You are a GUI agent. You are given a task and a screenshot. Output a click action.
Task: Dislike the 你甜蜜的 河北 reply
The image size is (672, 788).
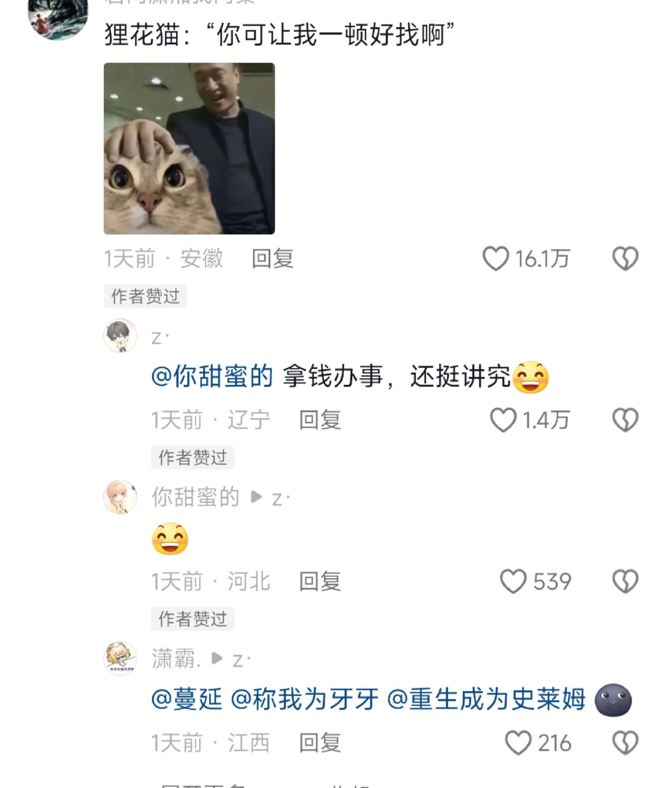click(625, 581)
